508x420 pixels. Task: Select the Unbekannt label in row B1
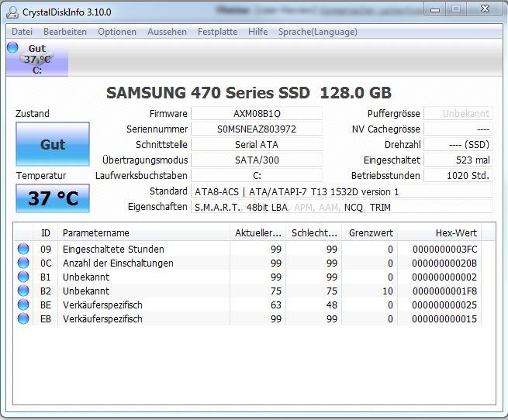pos(86,277)
